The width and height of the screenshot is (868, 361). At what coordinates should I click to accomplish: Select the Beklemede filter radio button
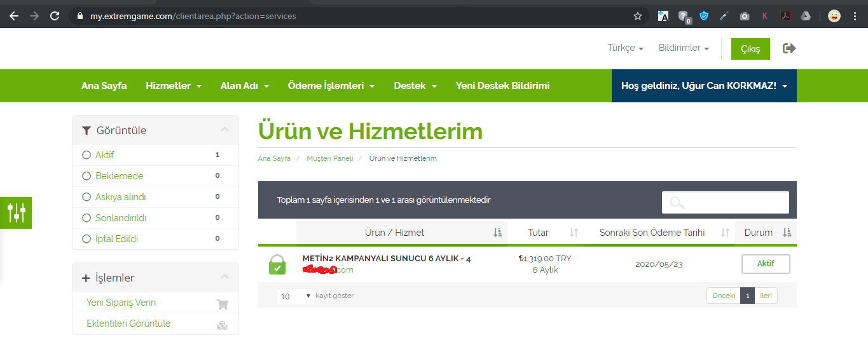coord(86,176)
